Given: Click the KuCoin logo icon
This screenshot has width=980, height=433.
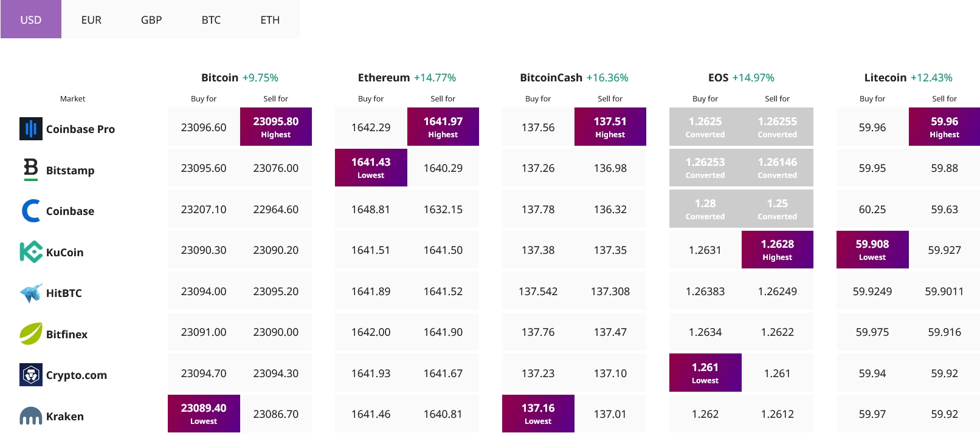Looking at the screenshot, I should pyautogui.click(x=31, y=252).
